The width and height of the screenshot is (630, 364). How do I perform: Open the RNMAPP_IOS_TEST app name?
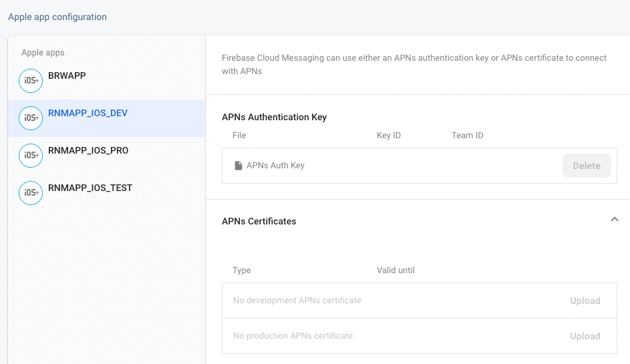(90, 188)
